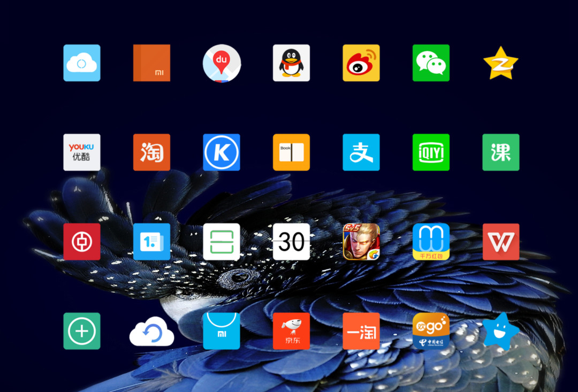Viewport: 578px width, 392px height.
Task: Open the QZone yellow star app
Action: [500, 63]
